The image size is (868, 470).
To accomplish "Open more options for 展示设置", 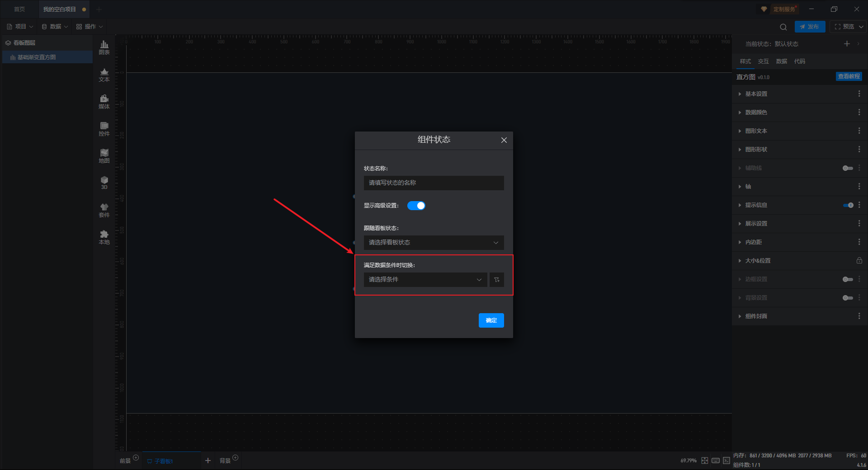I will (x=859, y=223).
